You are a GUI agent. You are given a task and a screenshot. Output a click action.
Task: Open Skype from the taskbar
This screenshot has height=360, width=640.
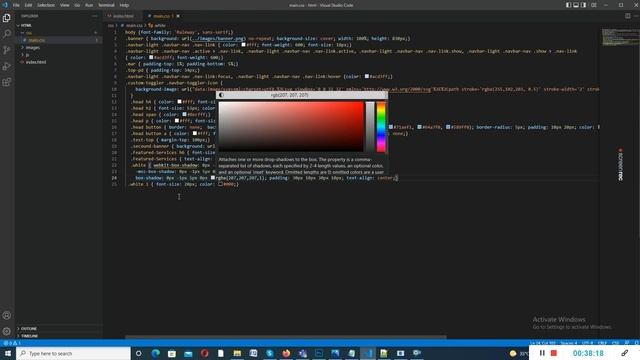coord(270,353)
